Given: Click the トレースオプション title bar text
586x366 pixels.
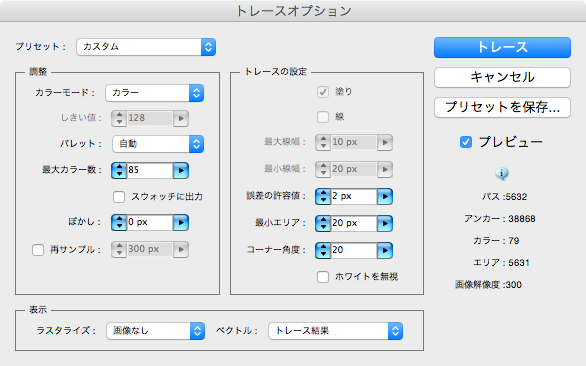Looking at the screenshot, I should [x=293, y=11].
